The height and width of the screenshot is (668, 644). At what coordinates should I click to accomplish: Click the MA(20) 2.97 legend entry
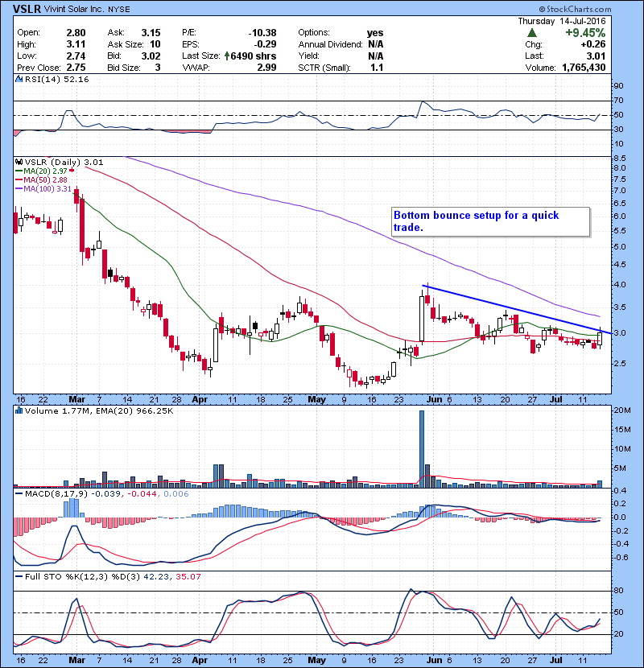[x=42, y=171]
